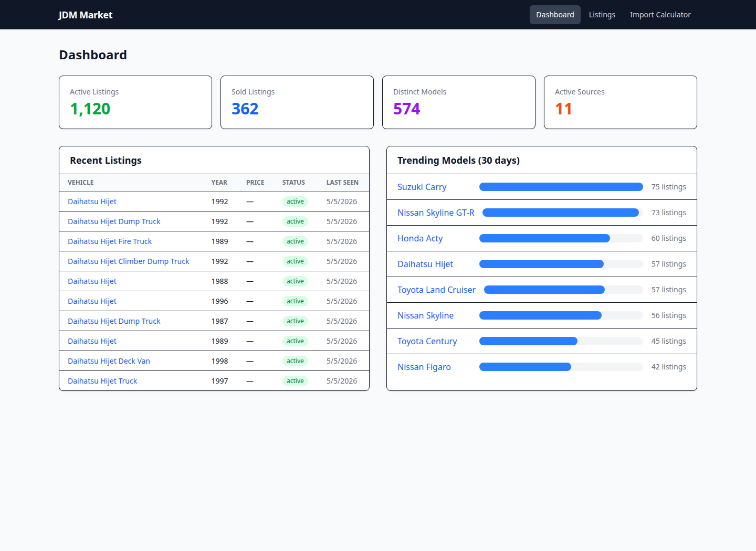
Task: Click the Recent Listings heading
Action: pyautogui.click(x=106, y=161)
